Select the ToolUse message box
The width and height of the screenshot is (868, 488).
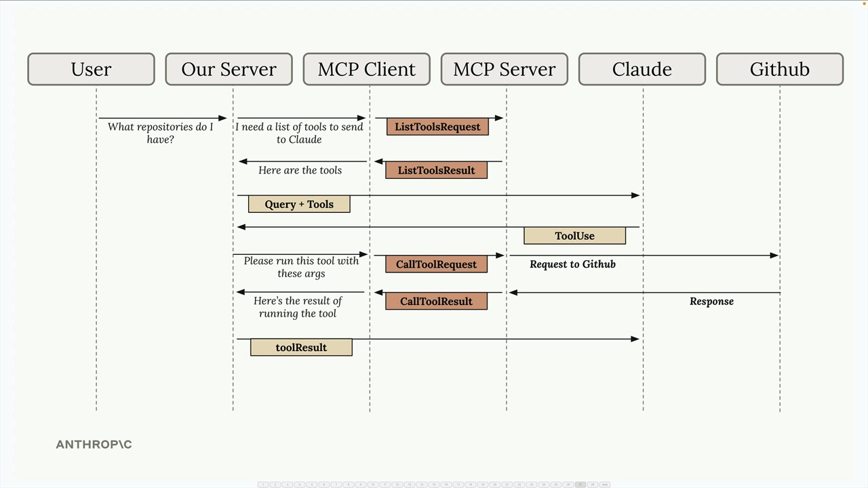(x=574, y=236)
